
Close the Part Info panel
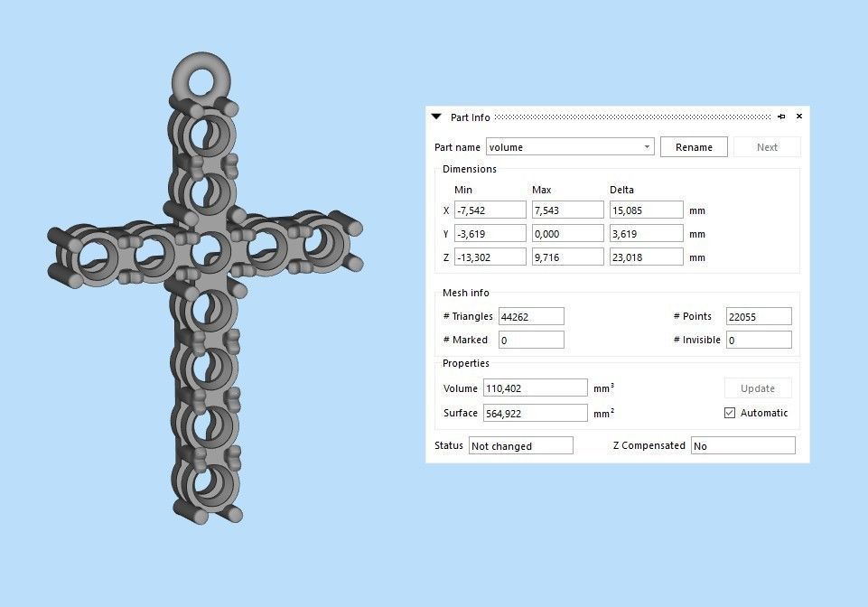(x=799, y=117)
